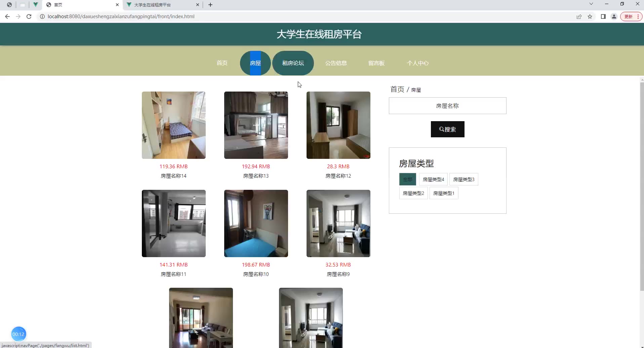Select the 全部 house type filter
Viewport: 644px width, 348px height.
pyautogui.click(x=408, y=179)
